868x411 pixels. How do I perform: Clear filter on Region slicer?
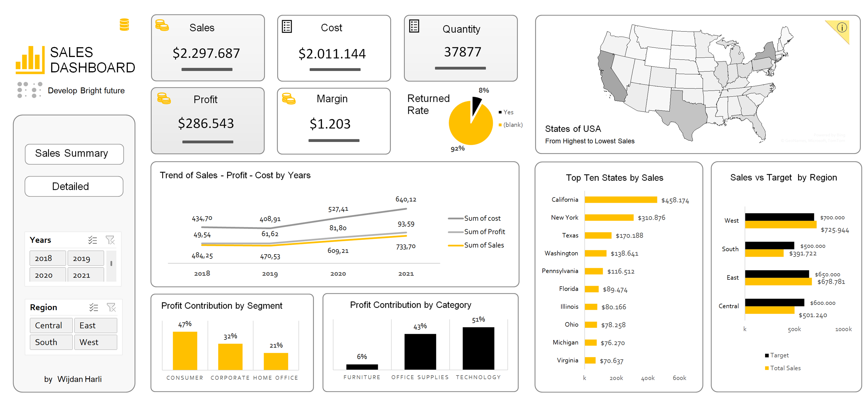pos(111,307)
